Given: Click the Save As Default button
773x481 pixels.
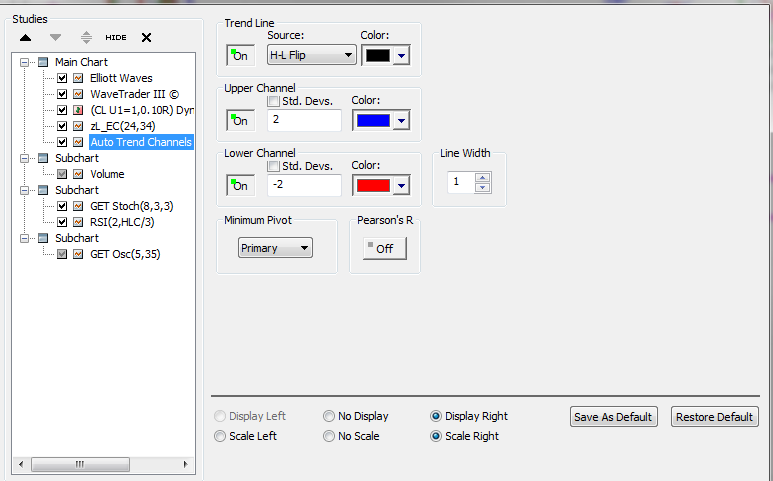Looking at the screenshot, I should point(614,417).
